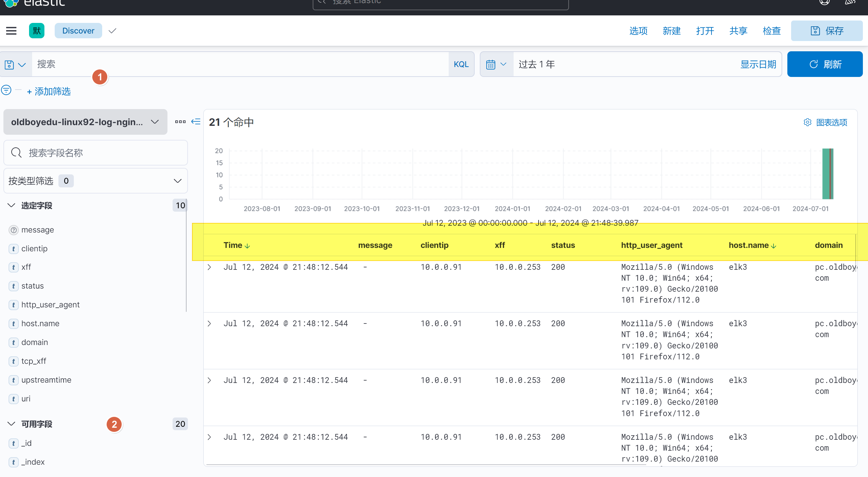The image size is (868, 477).
Task: Click the green histogram bar
Action: pos(826,174)
